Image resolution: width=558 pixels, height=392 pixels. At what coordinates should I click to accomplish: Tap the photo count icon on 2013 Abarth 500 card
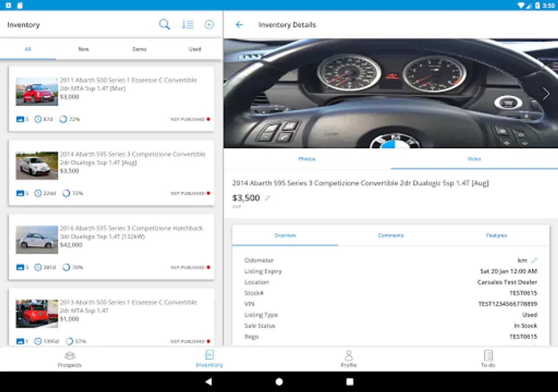click(20, 341)
